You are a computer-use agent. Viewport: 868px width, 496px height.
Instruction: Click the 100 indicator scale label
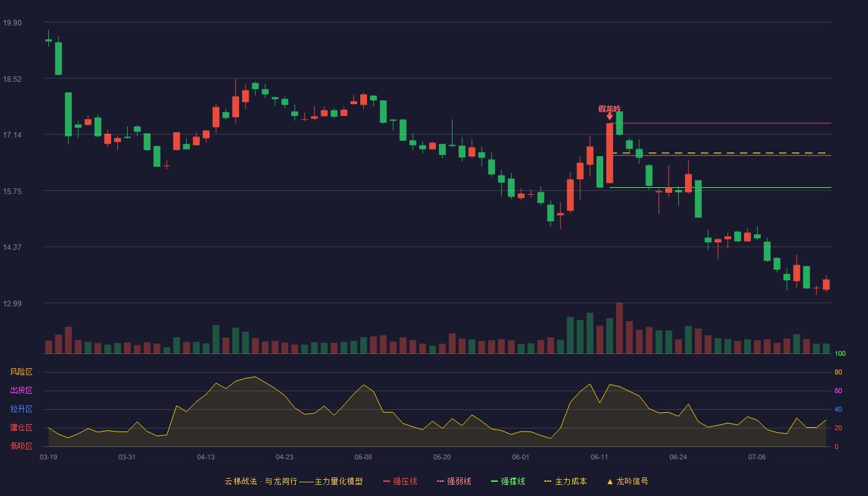pyautogui.click(x=840, y=353)
